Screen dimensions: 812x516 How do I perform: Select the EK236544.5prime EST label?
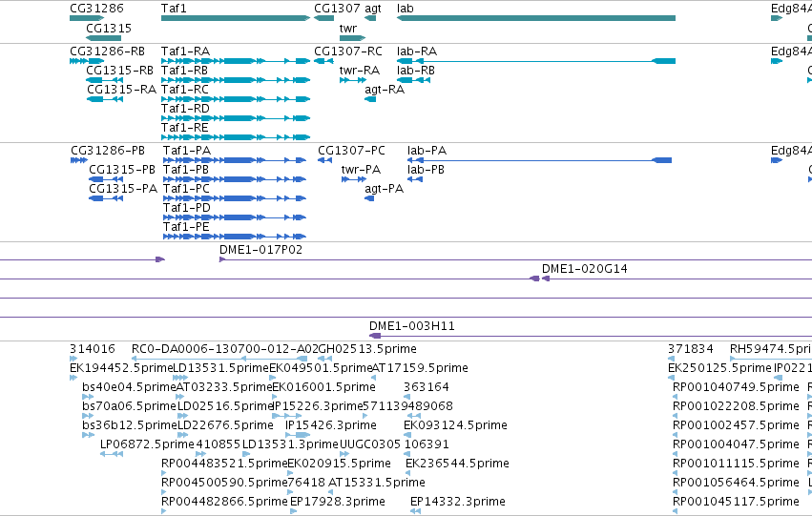click(x=457, y=464)
